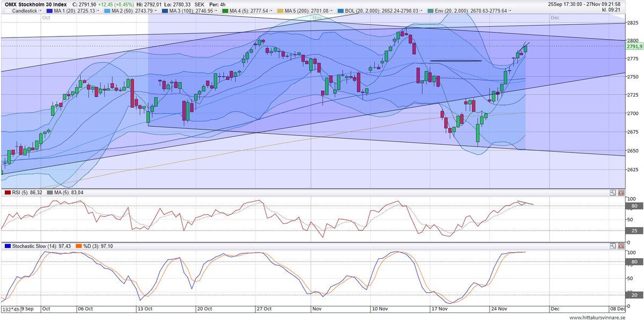Click the Stochastic Slow (14): 97,43 label
This screenshot has width=644, height=320.
click(42, 246)
